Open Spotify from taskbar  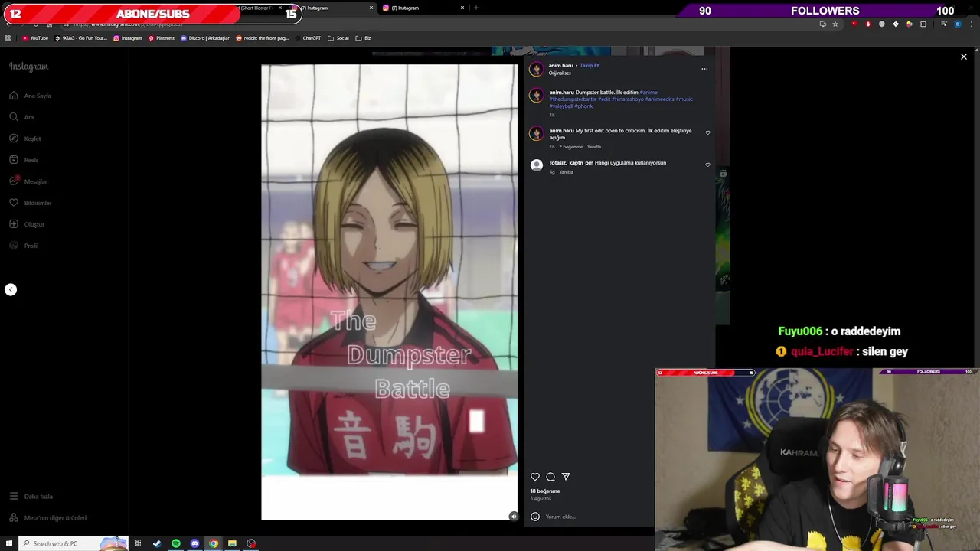click(176, 543)
